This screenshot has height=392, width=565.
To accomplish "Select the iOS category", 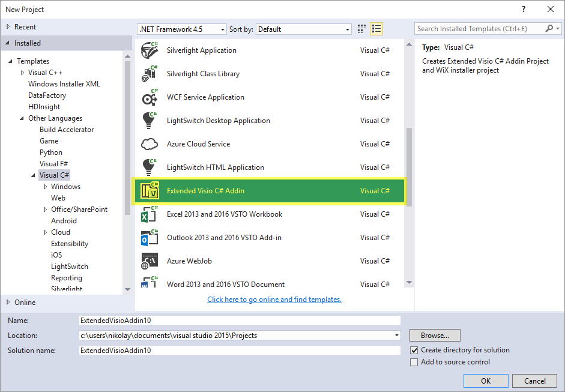I will (x=56, y=255).
